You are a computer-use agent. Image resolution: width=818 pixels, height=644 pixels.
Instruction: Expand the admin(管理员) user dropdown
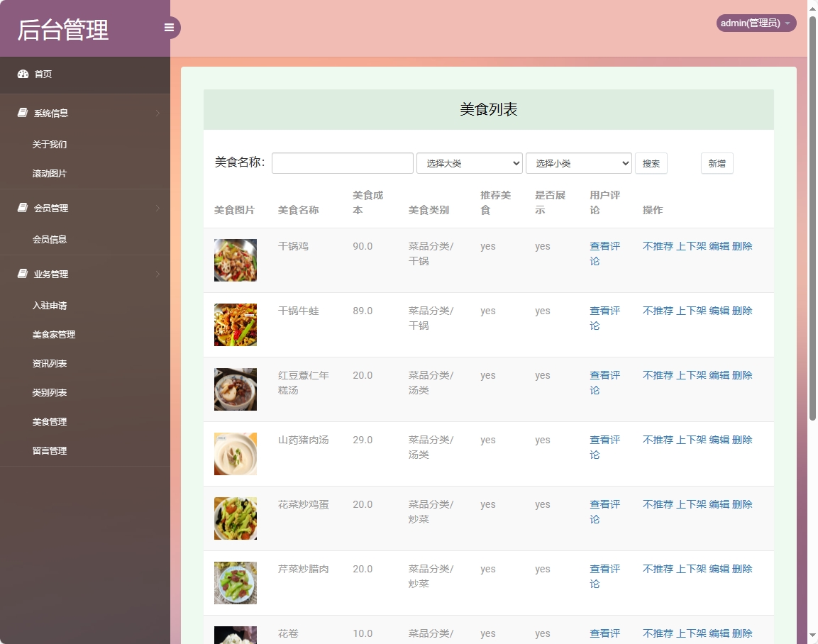coord(756,23)
